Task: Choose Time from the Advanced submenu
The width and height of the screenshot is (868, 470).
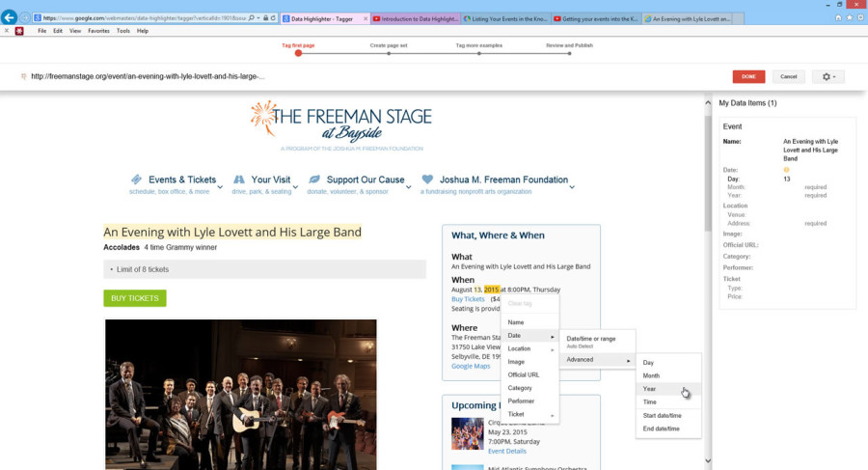Action: pos(668,401)
